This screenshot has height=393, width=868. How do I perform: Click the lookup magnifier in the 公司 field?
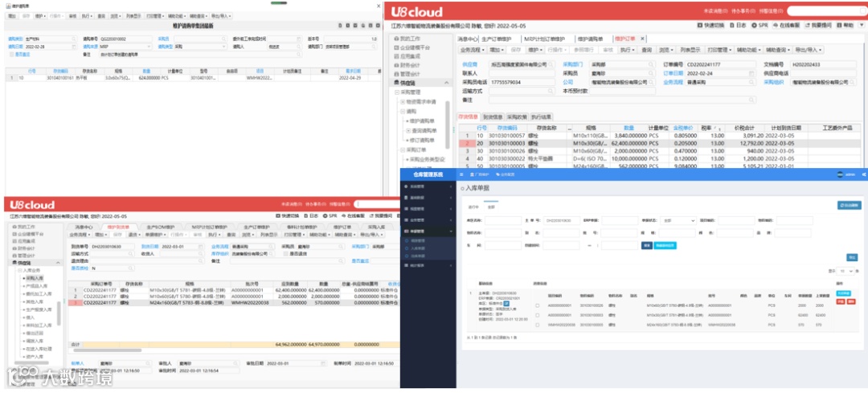(652, 83)
